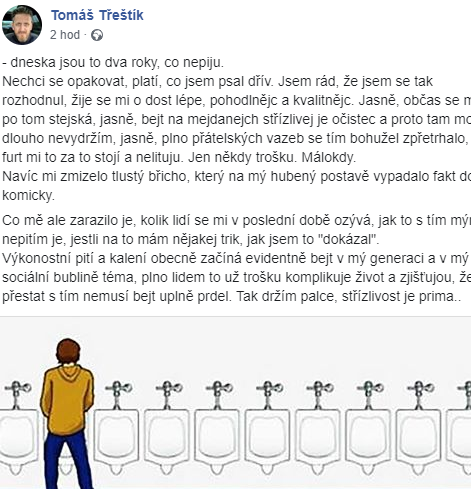Click the Tomáš Třeštík author name link
The width and height of the screenshot is (471, 489).
[x=97, y=15]
